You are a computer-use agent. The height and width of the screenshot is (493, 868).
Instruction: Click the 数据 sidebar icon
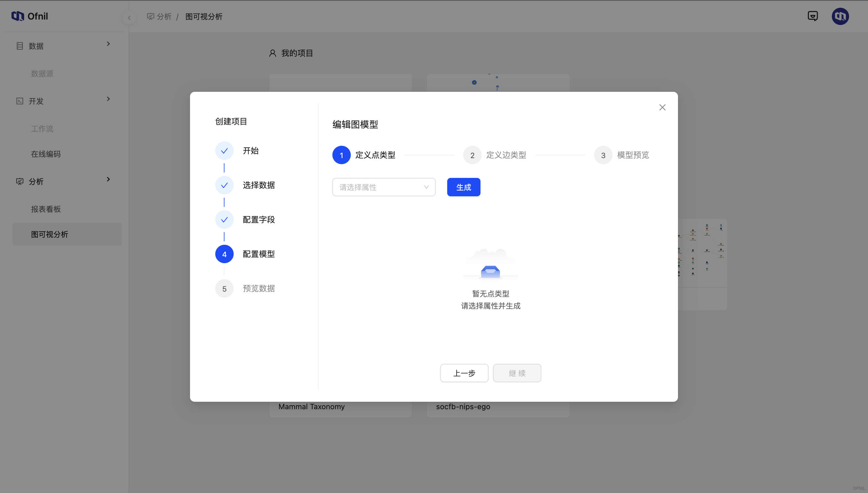[x=20, y=46]
